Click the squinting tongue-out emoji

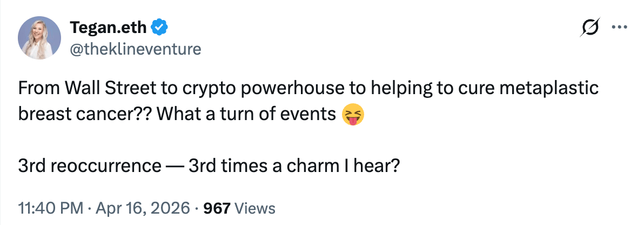pyautogui.click(x=353, y=114)
